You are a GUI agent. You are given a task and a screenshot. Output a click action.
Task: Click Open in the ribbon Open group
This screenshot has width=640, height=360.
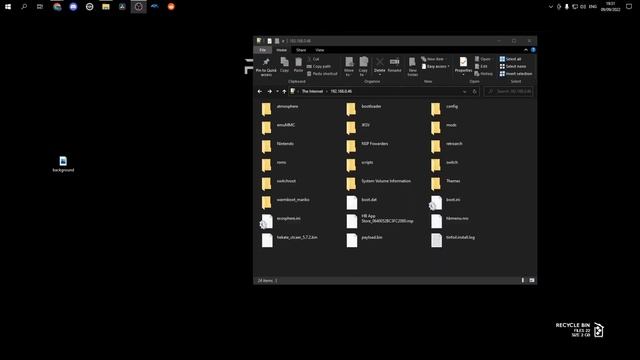(x=482, y=59)
